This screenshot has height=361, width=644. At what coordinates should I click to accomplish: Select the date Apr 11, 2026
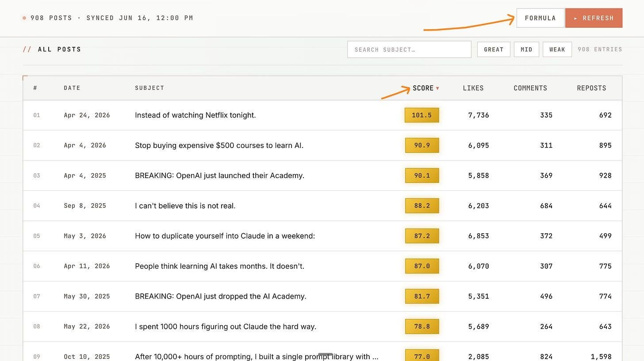point(87,266)
